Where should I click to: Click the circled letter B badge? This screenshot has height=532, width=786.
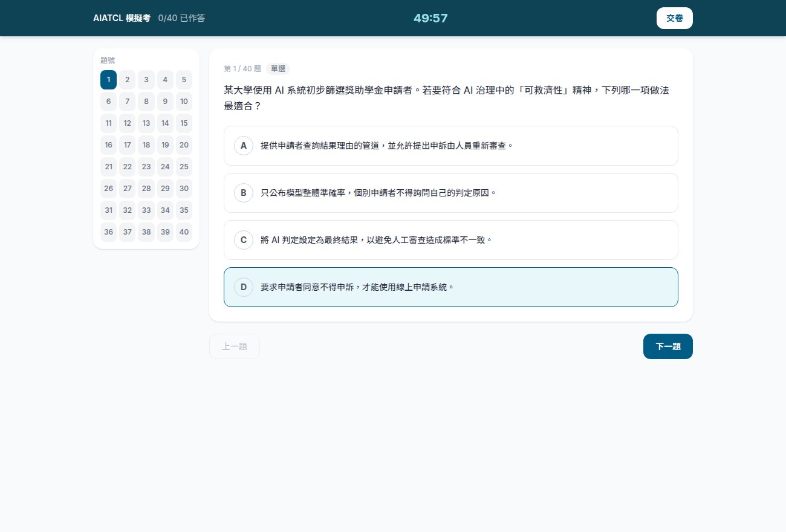point(244,193)
